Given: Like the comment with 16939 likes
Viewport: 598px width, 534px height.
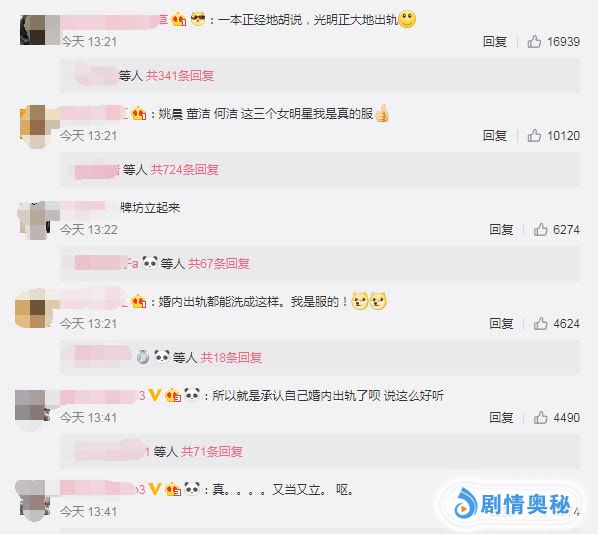Looking at the screenshot, I should pos(534,41).
